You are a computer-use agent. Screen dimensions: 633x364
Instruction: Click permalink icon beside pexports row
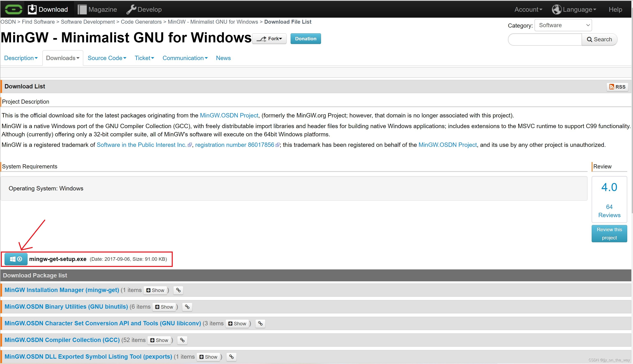(x=231, y=357)
